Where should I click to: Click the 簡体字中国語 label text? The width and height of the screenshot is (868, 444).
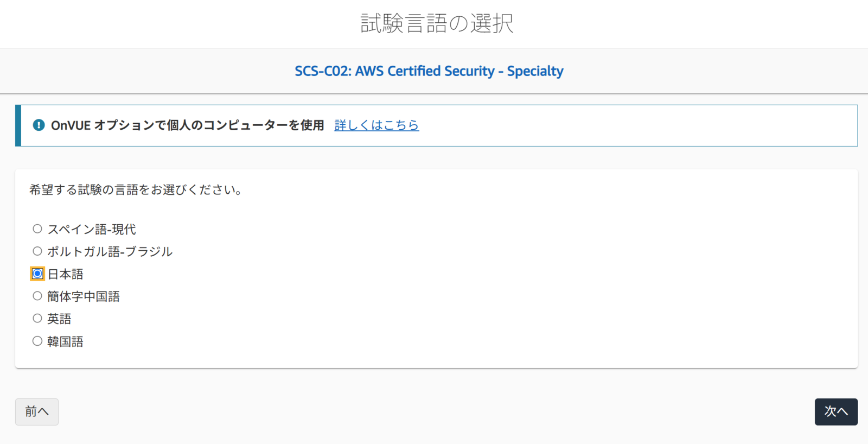(84, 296)
